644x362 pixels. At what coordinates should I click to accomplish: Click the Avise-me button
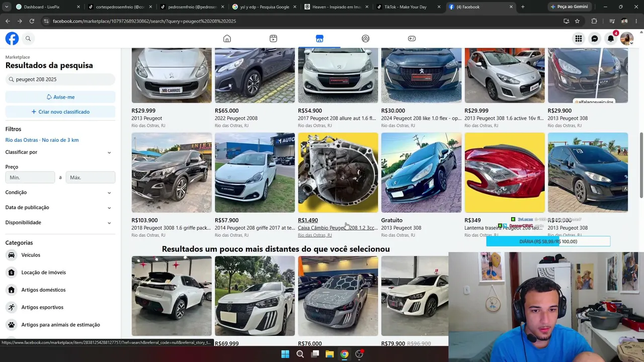pyautogui.click(x=60, y=97)
